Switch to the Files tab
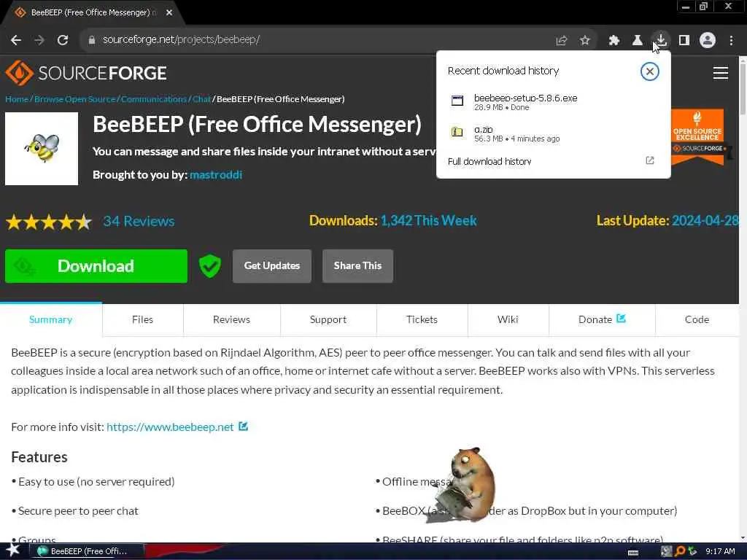Screen dimensions: 747x560 click(142, 319)
